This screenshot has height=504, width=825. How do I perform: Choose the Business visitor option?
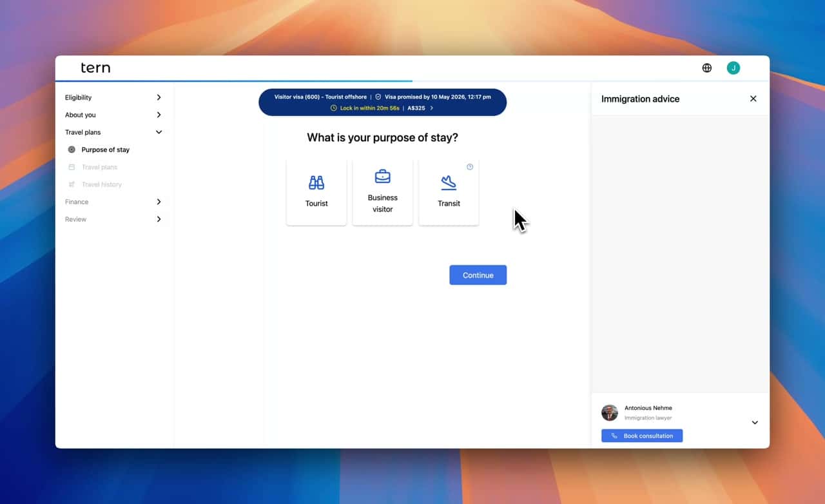tap(382, 193)
